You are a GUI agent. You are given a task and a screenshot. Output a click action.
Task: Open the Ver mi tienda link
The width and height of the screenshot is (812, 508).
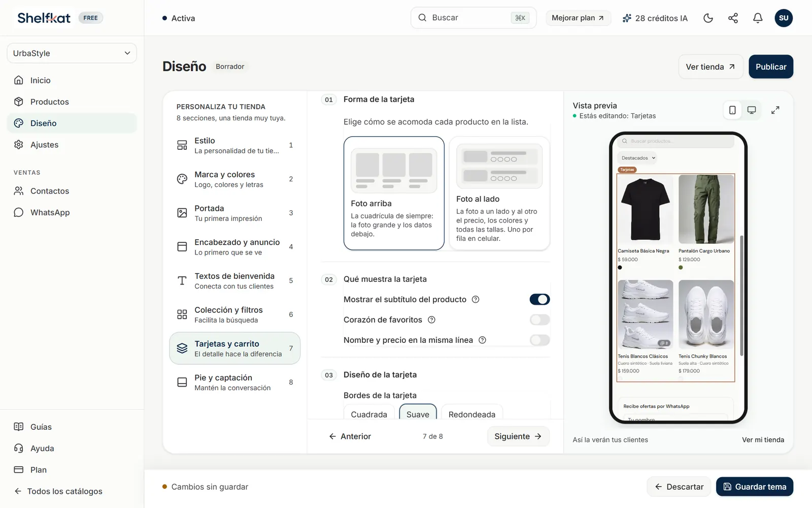click(x=763, y=440)
